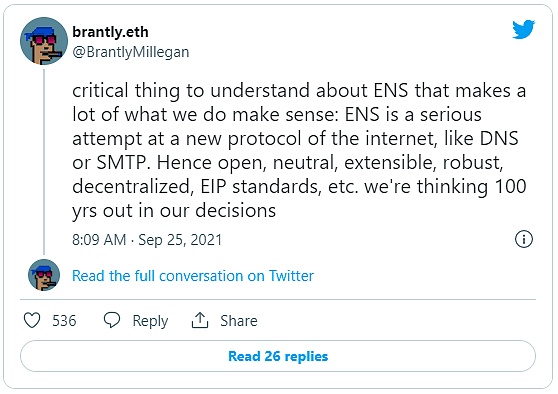
Task: Click the Reply text label
Action: 150,321
